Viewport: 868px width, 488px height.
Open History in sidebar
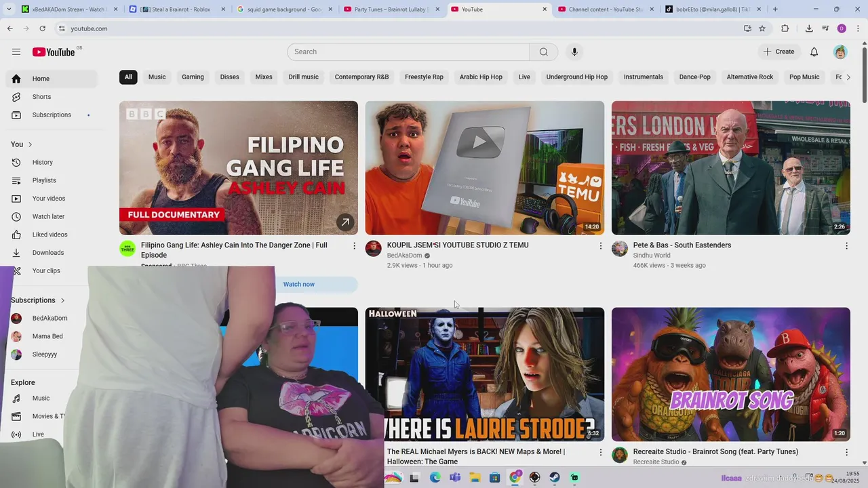tap(52, 162)
